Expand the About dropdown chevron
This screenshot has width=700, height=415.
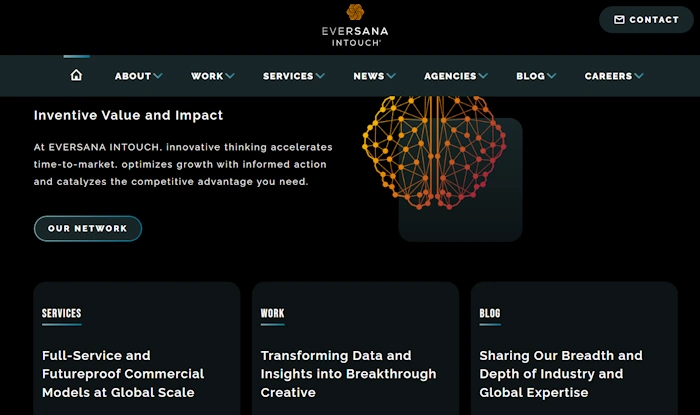[x=158, y=76]
